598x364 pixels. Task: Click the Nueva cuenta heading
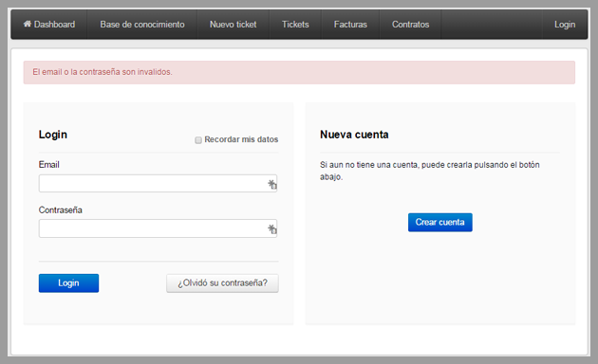[354, 135]
